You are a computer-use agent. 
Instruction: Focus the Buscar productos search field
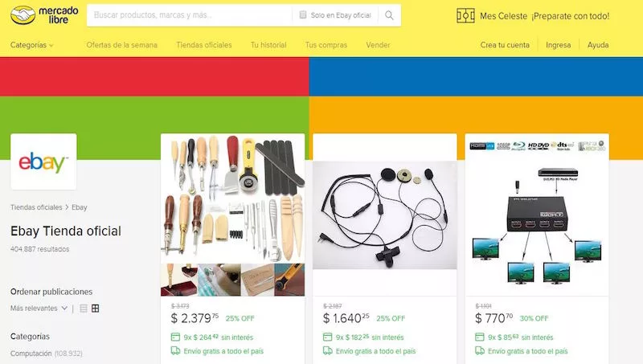(x=190, y=15)
